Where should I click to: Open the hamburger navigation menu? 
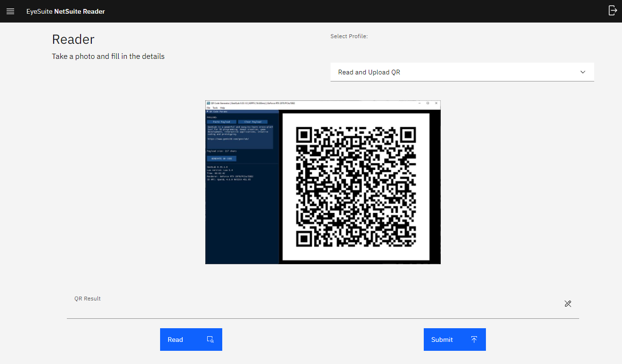click(10, 11)
